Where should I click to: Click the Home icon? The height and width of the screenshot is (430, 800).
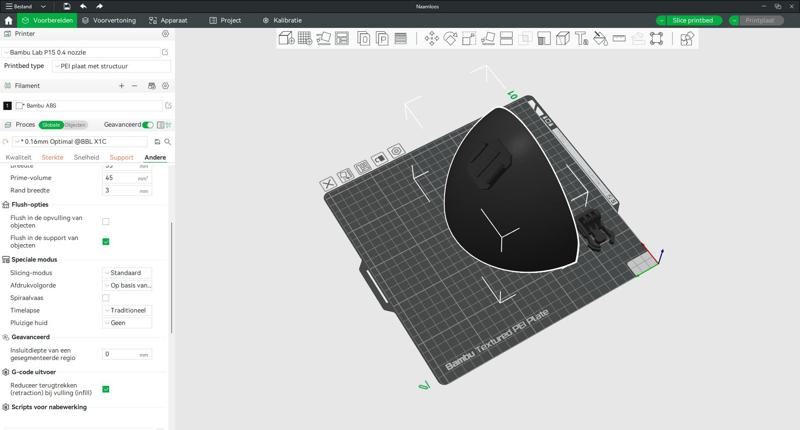(8, 20)
